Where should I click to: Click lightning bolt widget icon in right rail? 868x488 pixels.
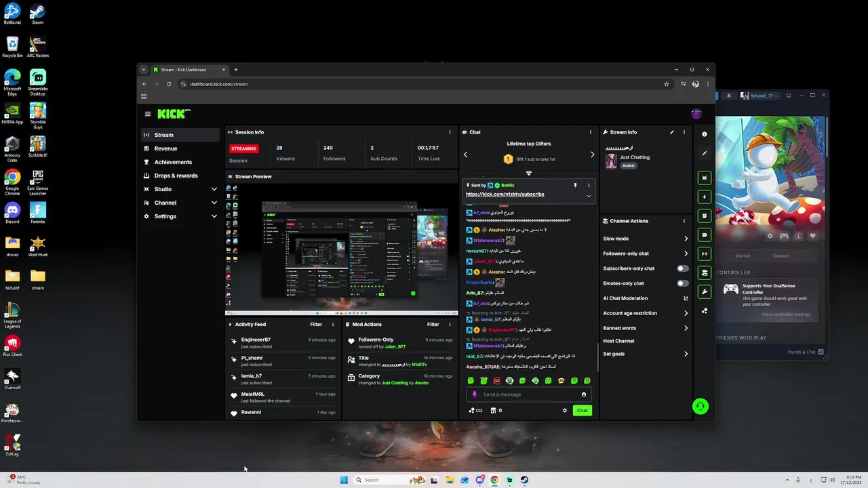click(x=705, y=197)
